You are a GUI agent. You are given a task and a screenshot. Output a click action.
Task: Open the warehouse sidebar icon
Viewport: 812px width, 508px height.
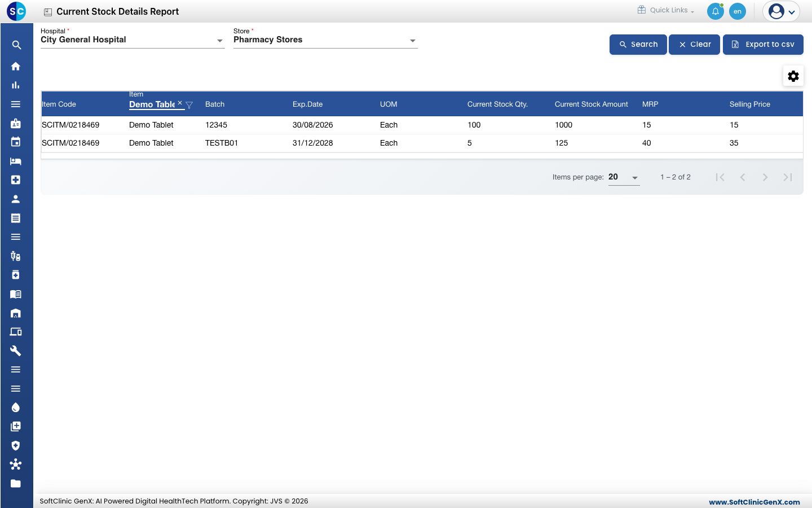[16, 313]
